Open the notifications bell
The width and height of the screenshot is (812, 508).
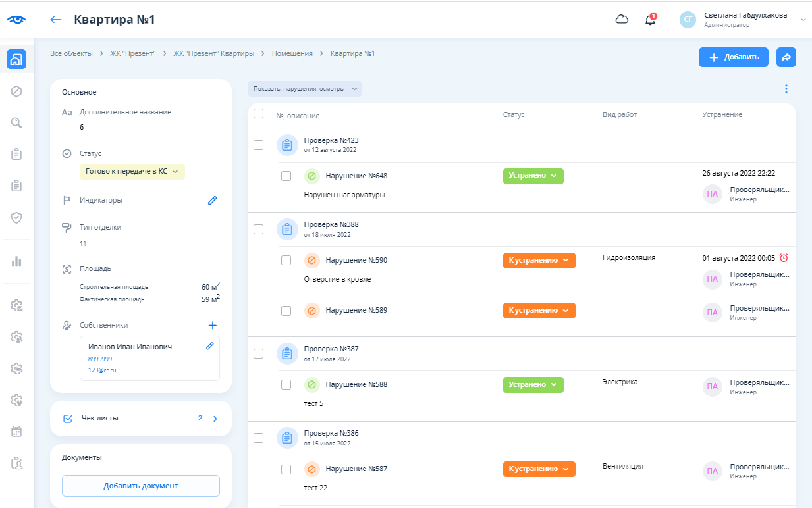pyautogui.click(x=650, y=20)
